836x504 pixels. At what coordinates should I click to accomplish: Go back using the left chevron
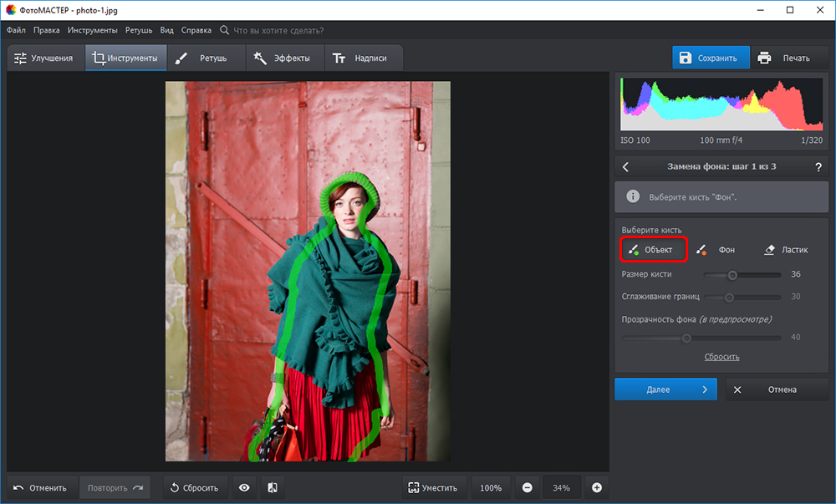point(626,166)
